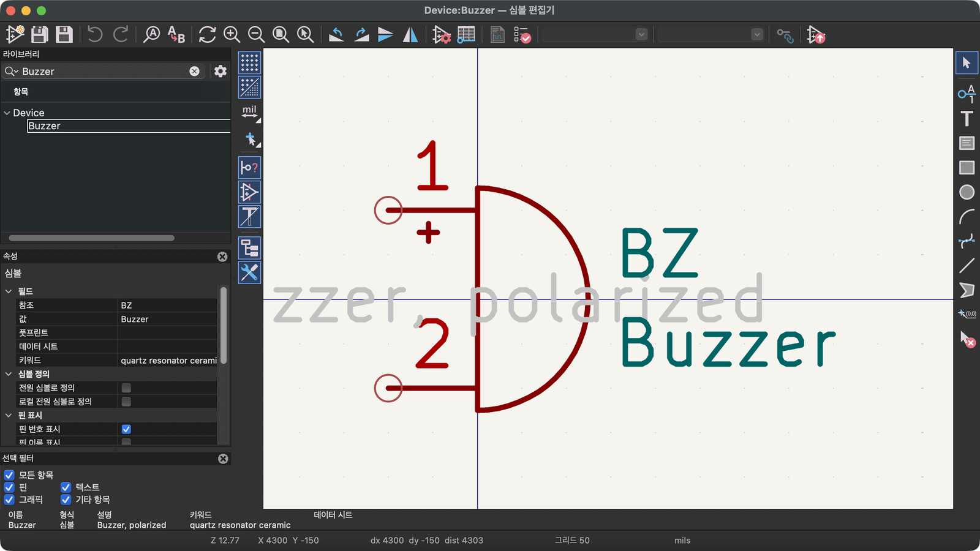The image size is (980, 551).
Task: Edit the 참조 value BZ
Action: point(167,305)
